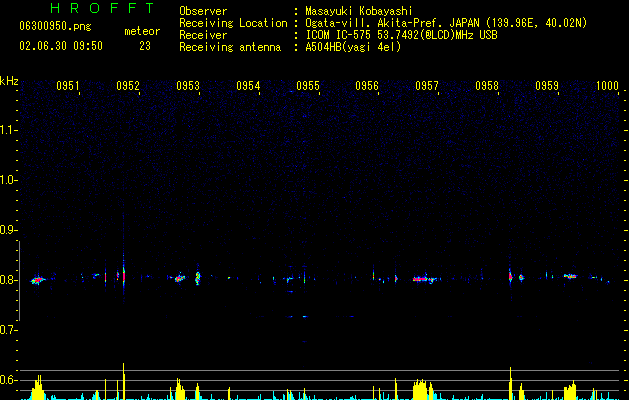Click the HROFFT title text

tap(103, 8)
